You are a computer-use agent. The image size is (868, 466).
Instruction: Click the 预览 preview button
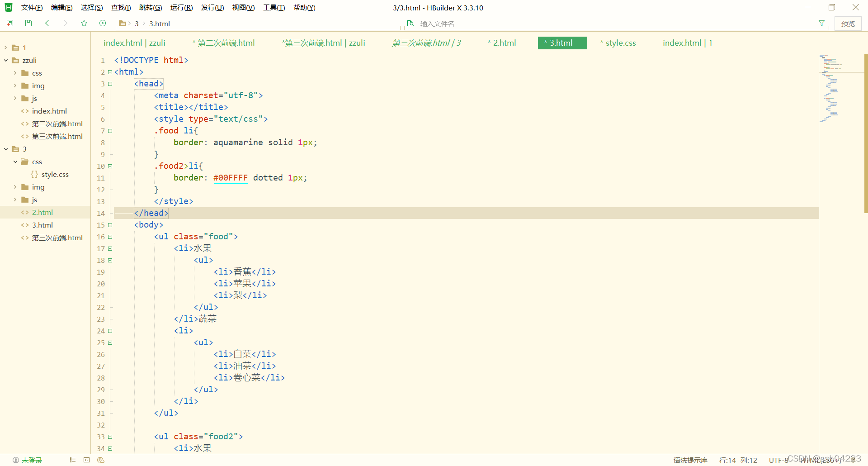848,24
